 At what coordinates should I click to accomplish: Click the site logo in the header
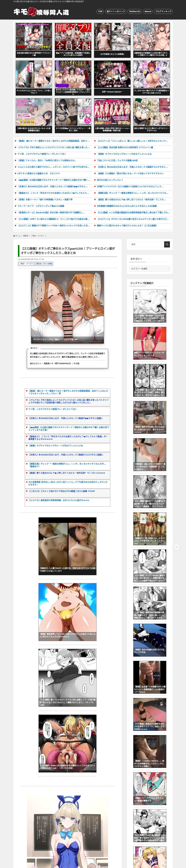pyautogui.click(x=41, y=12)
